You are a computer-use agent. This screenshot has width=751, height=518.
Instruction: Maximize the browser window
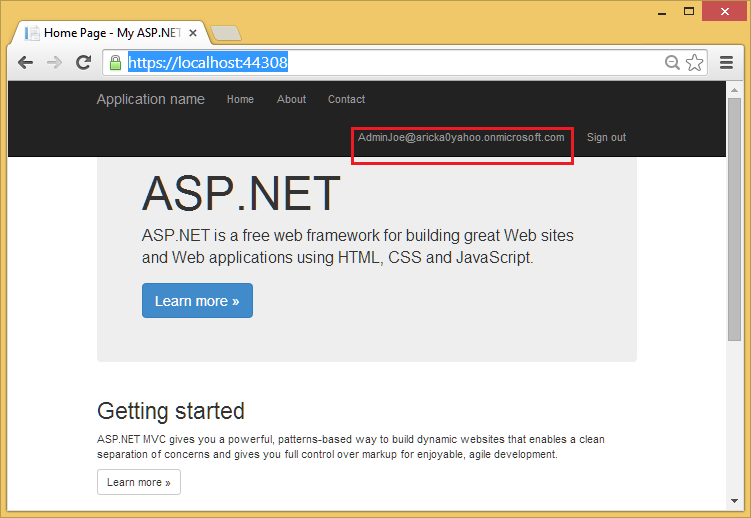[689, 11]
